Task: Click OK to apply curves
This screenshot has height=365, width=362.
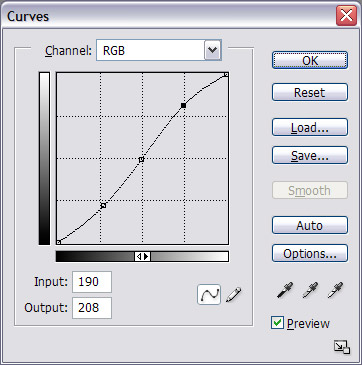Action: point(310,60)
